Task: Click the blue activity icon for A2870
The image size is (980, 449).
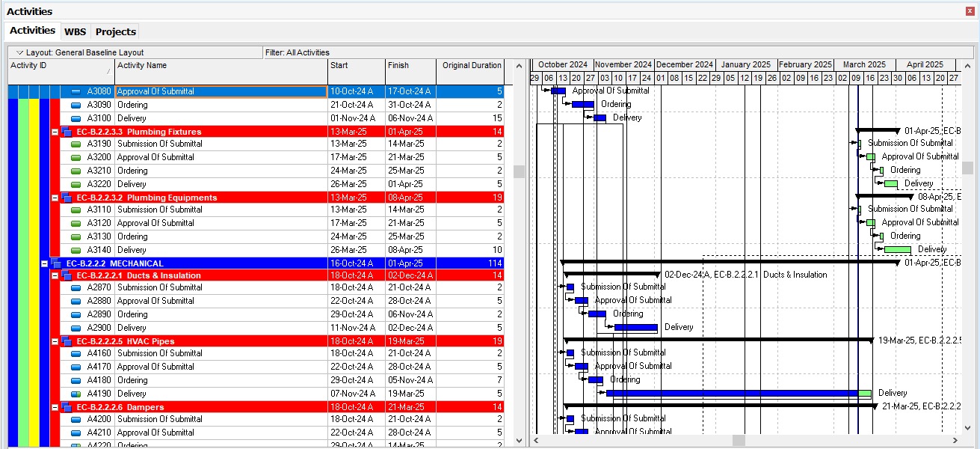Action: (75, 287)
